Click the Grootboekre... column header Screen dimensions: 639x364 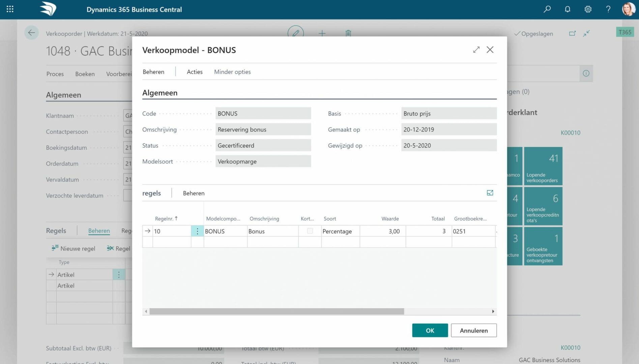coord(470,218)
